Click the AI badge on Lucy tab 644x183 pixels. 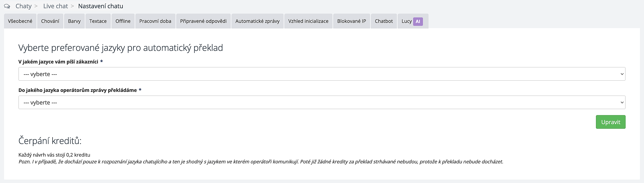tap(418, 21)
